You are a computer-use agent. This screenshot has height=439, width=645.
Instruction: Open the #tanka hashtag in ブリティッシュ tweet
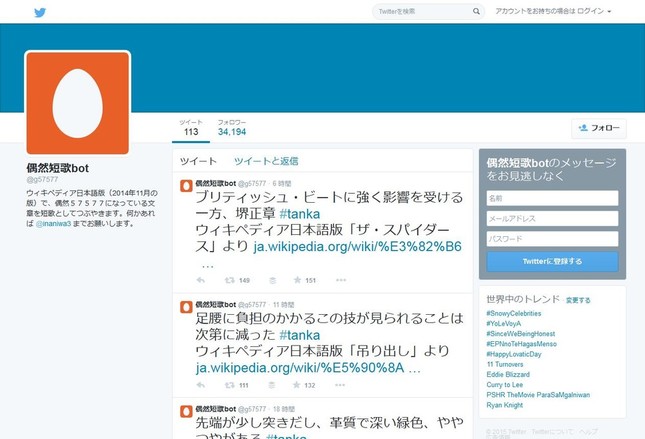tap(299, 214)
